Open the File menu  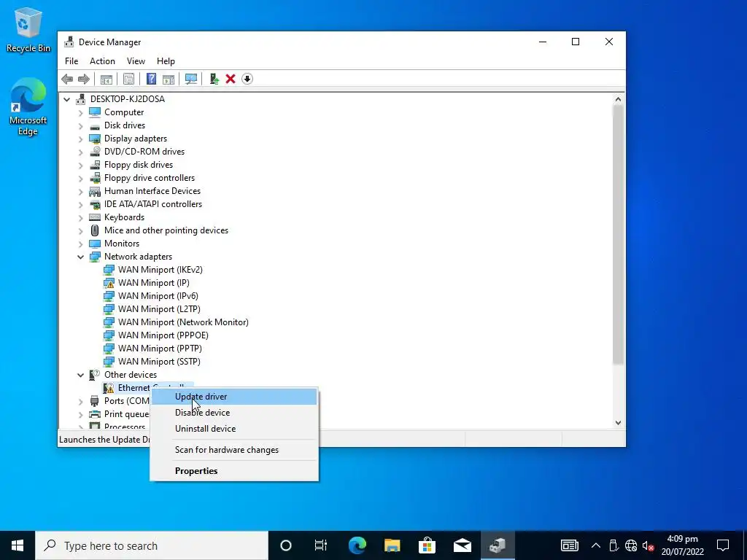click(71, 61)
